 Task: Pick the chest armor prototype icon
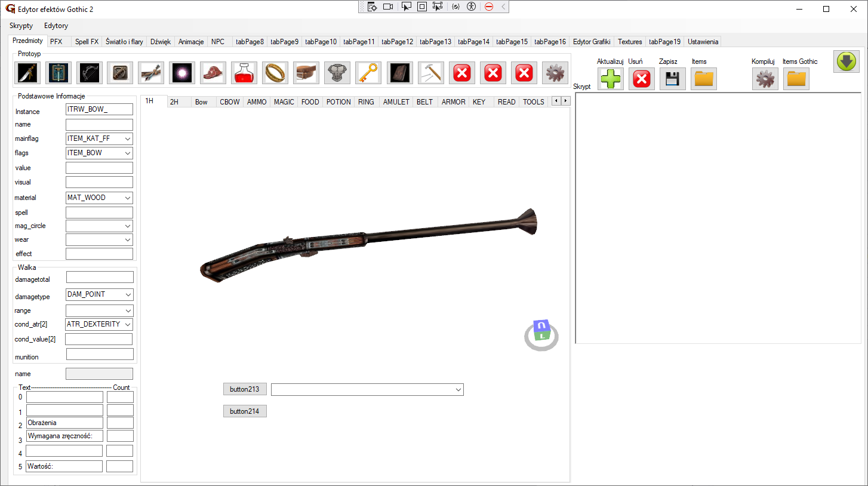(338, 73)
